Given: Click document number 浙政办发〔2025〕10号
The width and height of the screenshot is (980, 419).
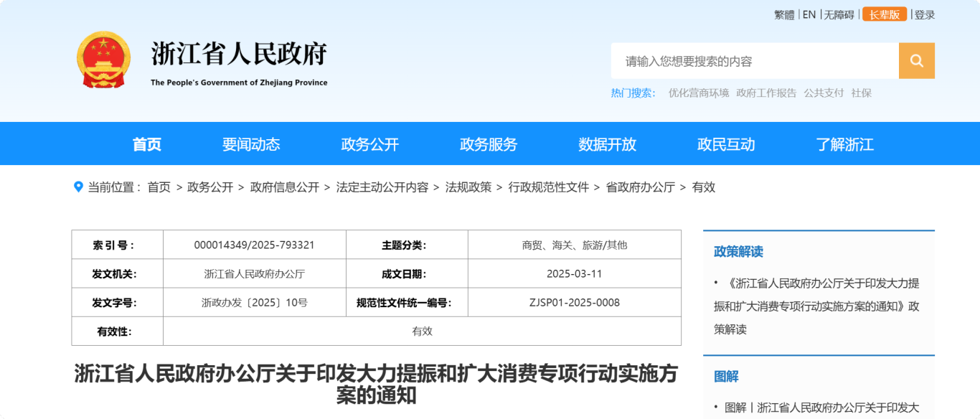Looking at the screenshot, I should (255, 303).
